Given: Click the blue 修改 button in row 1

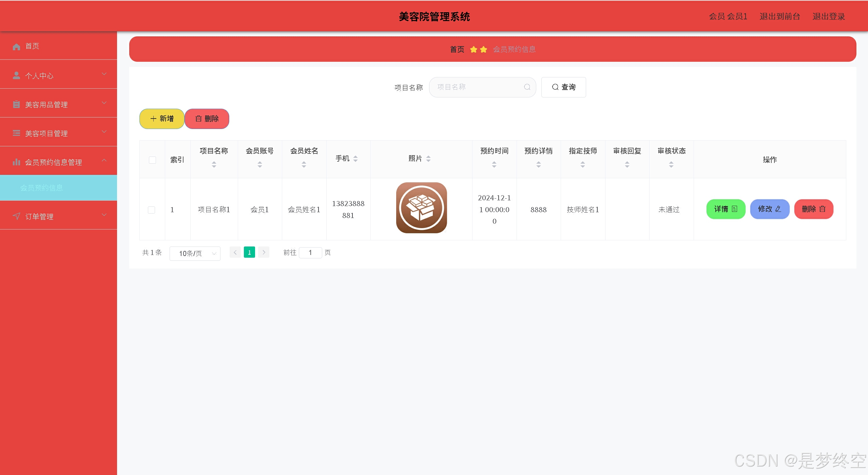Looking at the screenshot, I should [x=769, y=209].
